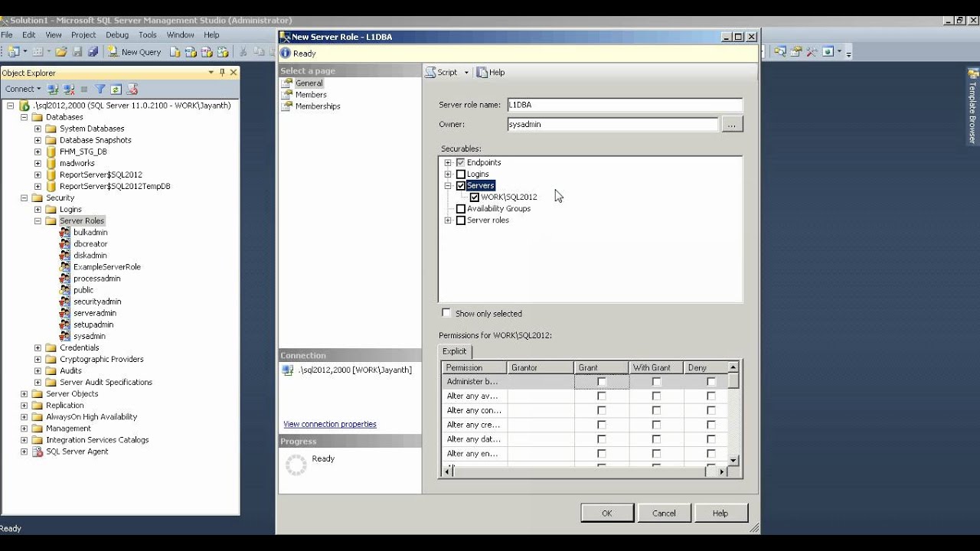Click the owner browse ellipsis button

point(732,124)
